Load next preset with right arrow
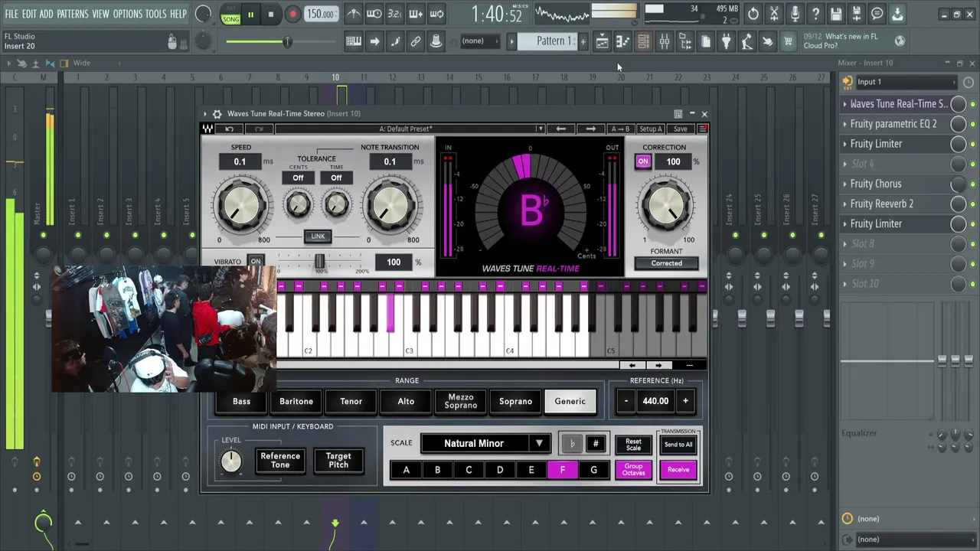The width and height of the screenshot is (980, 551). tap(590, 129)
